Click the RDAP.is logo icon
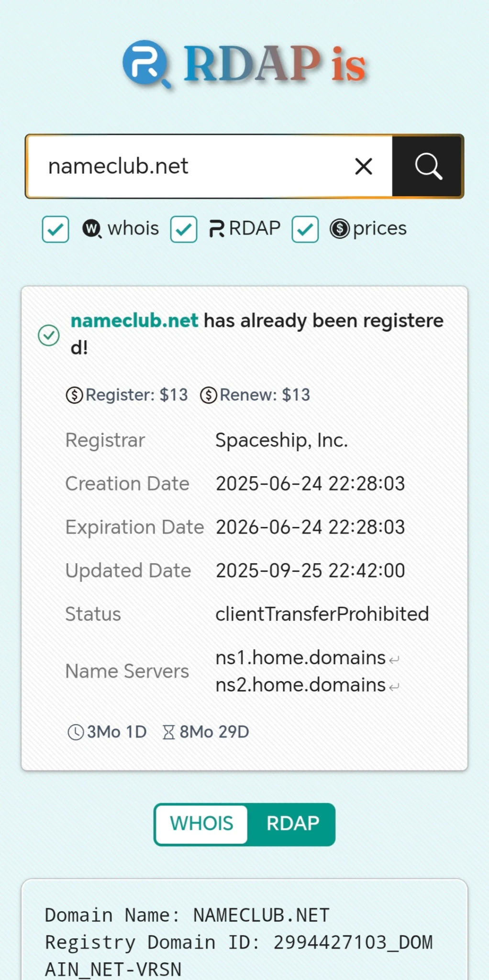This screenshot has height=980, width=489. pos(146,64)
